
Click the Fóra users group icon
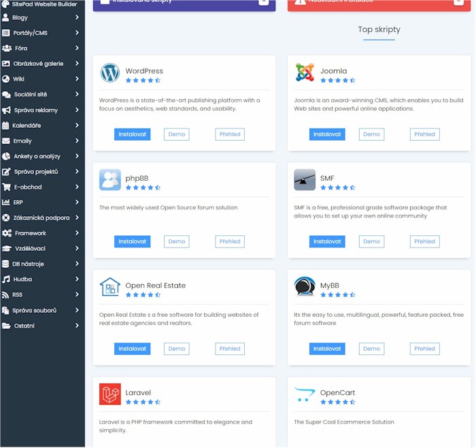(x=7, y=48)
